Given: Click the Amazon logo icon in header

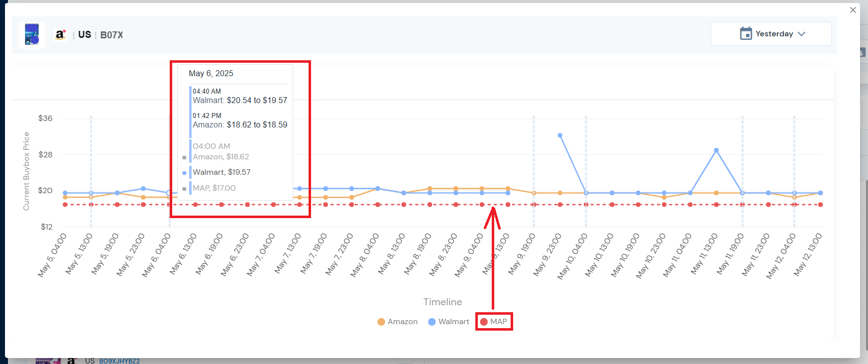Looking at the screenshot, I should 60,34.
